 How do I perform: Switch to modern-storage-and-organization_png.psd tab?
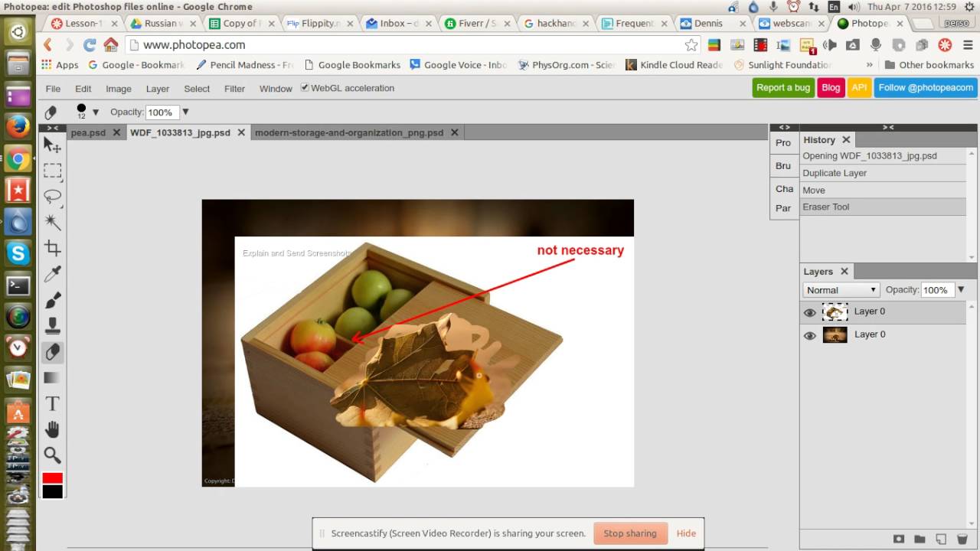point(349,132)
